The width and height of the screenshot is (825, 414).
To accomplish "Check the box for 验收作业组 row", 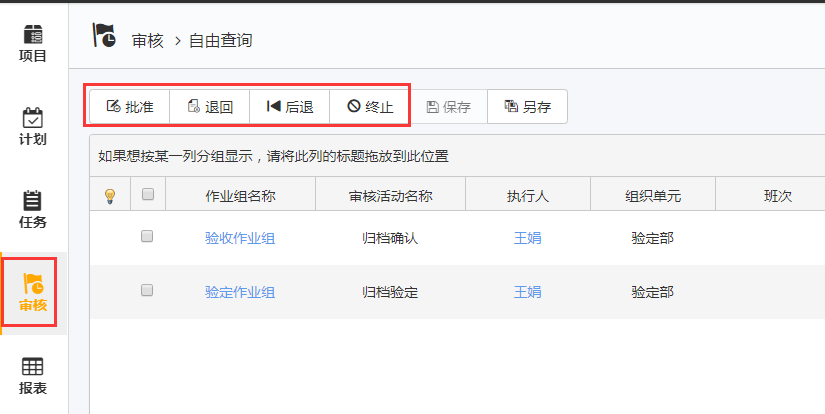I will tap(147, 237).
